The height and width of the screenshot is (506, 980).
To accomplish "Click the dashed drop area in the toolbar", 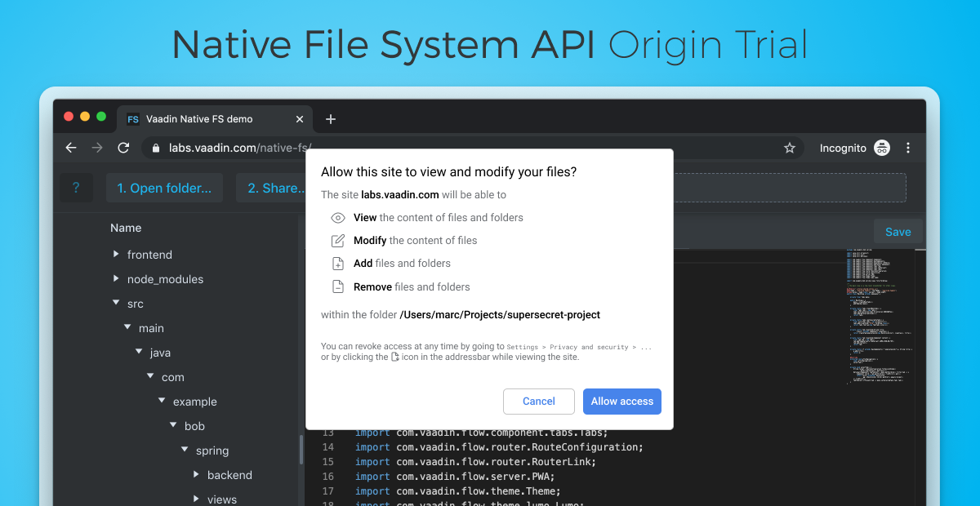I will coord(790,188).
